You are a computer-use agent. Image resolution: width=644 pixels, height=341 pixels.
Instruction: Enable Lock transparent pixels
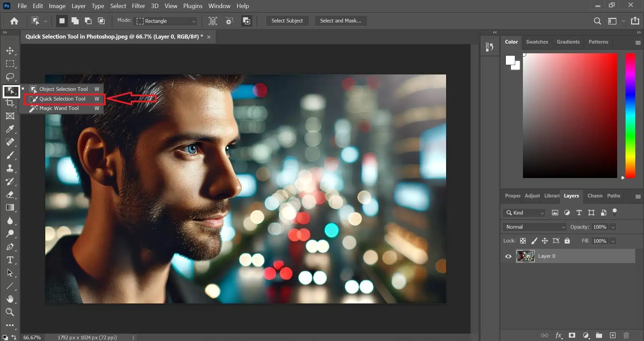(523, 241)
